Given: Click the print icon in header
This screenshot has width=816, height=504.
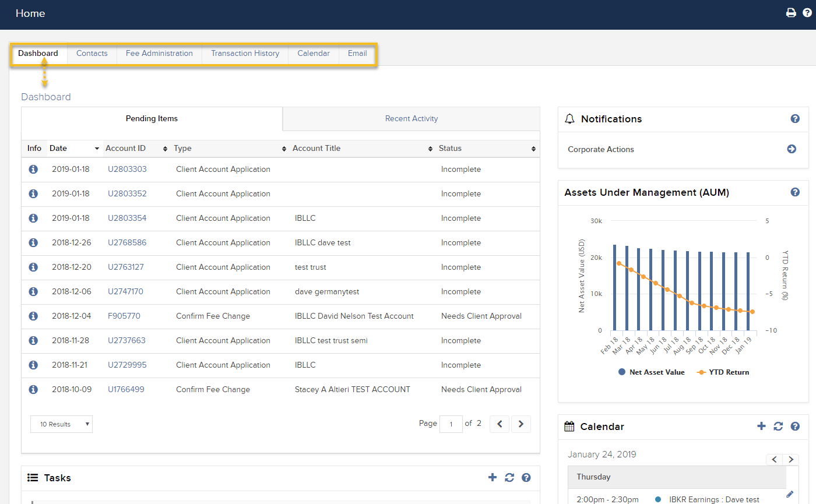Looking at the screenshot, I should [791, 13].
